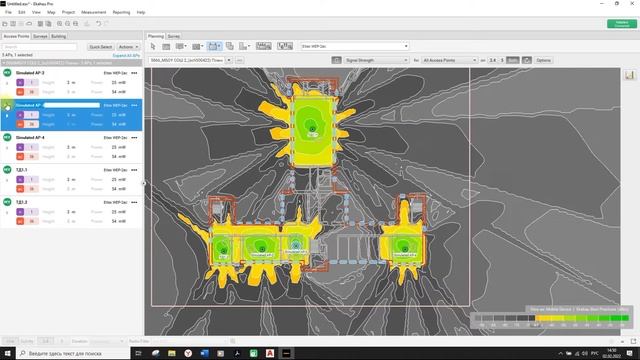Click the first wide scale/measure icon in planning toolbar
This screenshot has height=360, width=640.
(264, 46)
